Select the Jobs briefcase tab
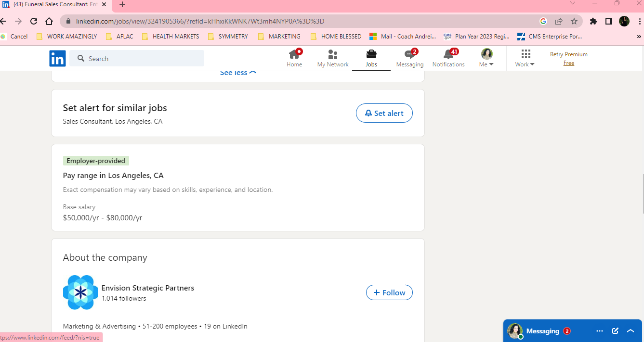 (371, 58)
